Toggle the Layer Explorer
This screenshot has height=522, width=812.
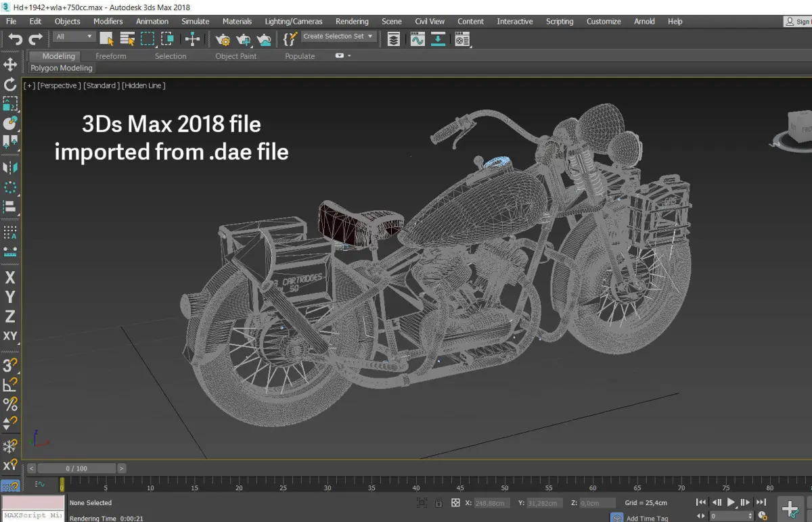(x=394, y=39)
